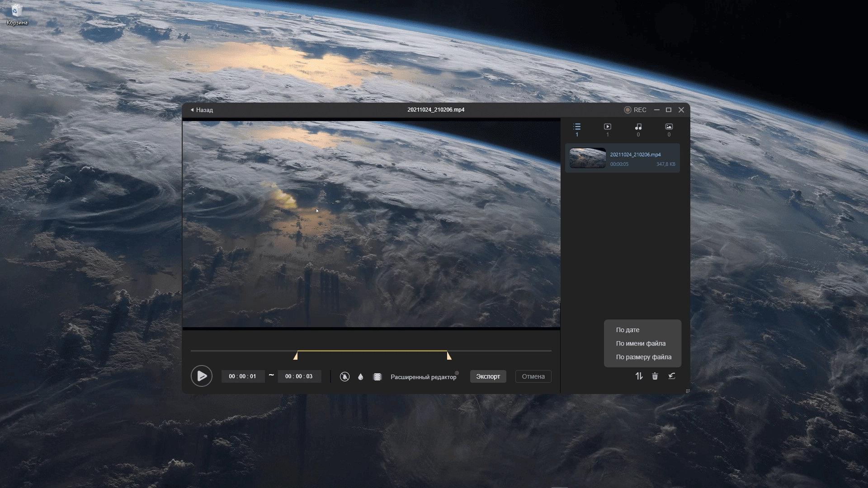Click the REC record icon
Screen dimensions: 868x488
(627, 110)
